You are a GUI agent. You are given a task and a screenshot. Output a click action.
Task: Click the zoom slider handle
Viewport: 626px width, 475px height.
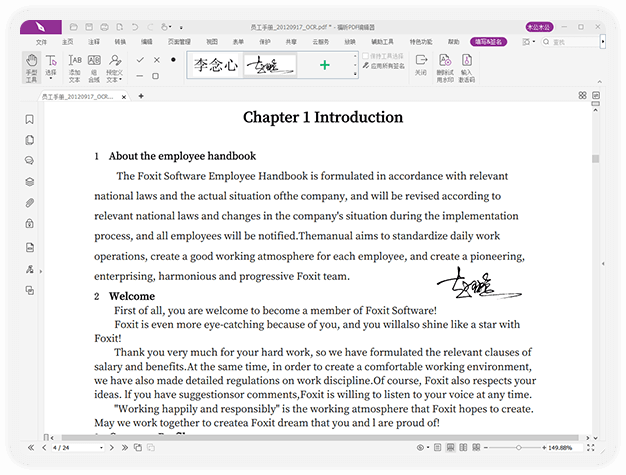coord(518,448)
